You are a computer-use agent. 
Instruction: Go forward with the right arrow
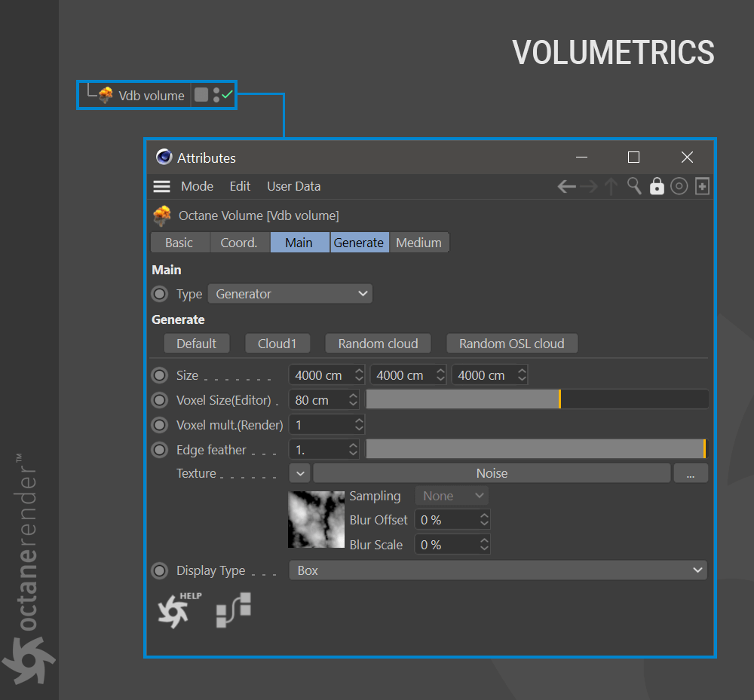[589, 186]
